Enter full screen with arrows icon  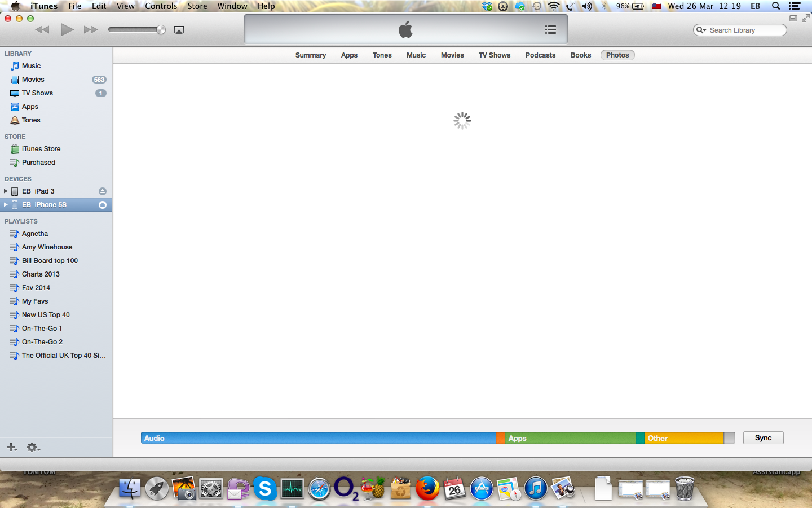(805, 18)
